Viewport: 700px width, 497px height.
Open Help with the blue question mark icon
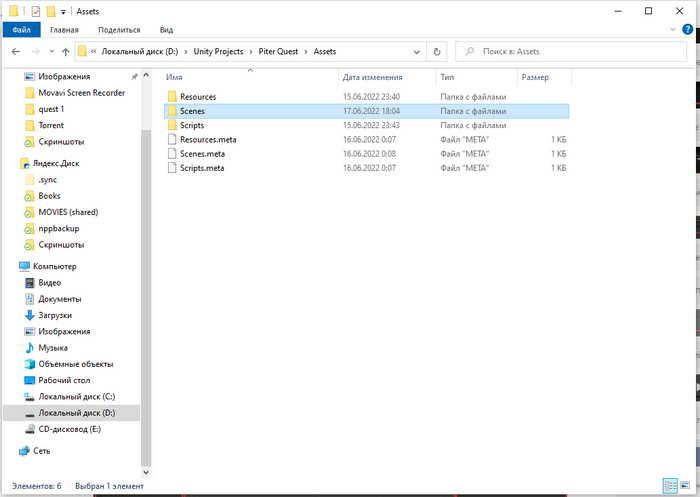(690, 30)
